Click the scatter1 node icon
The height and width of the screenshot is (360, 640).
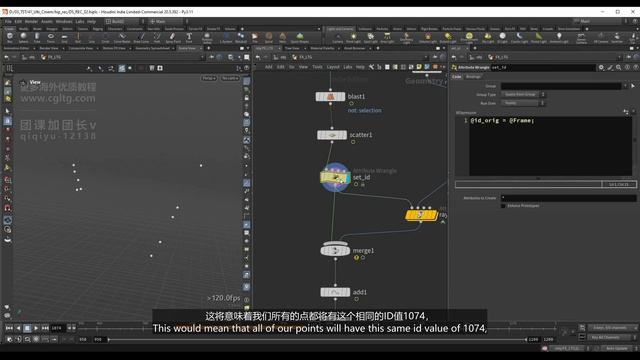click(332, 135)
